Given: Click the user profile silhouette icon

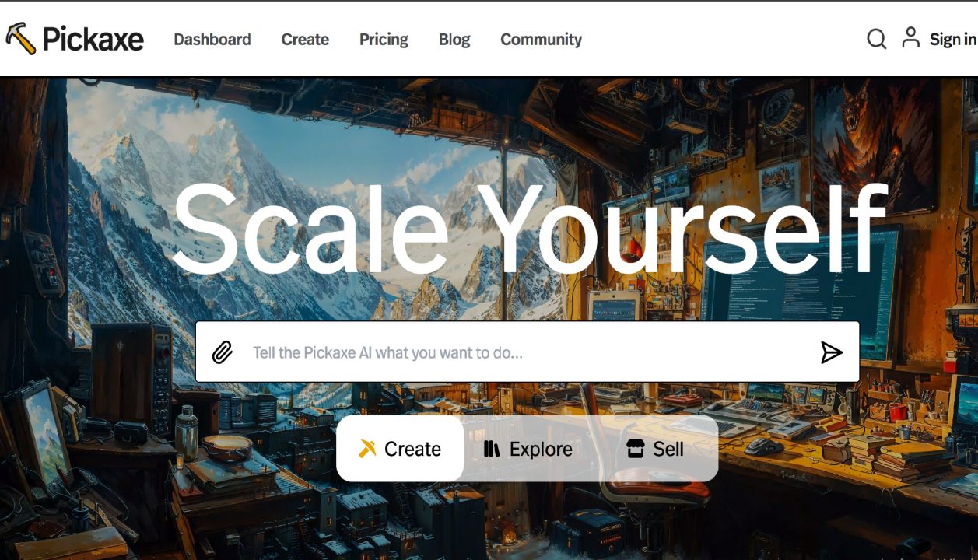Looking at the screenshot, I should (911, 37).
